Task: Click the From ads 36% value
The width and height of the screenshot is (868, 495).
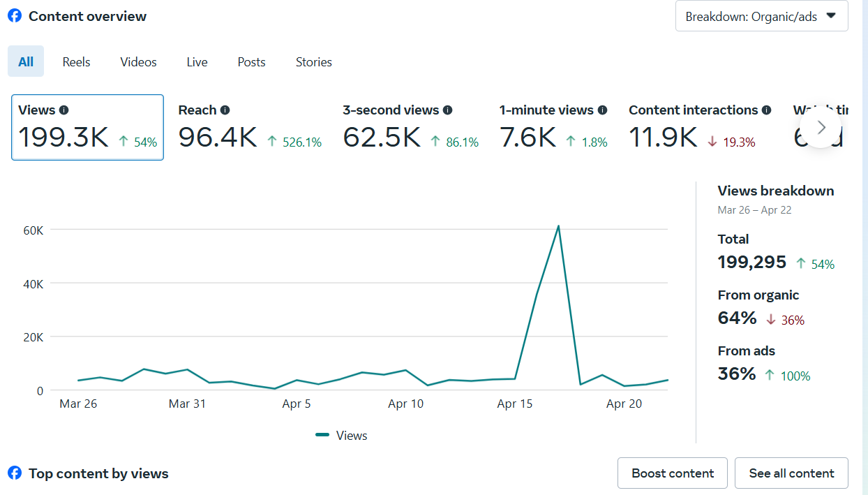Action: pos(737,374)
